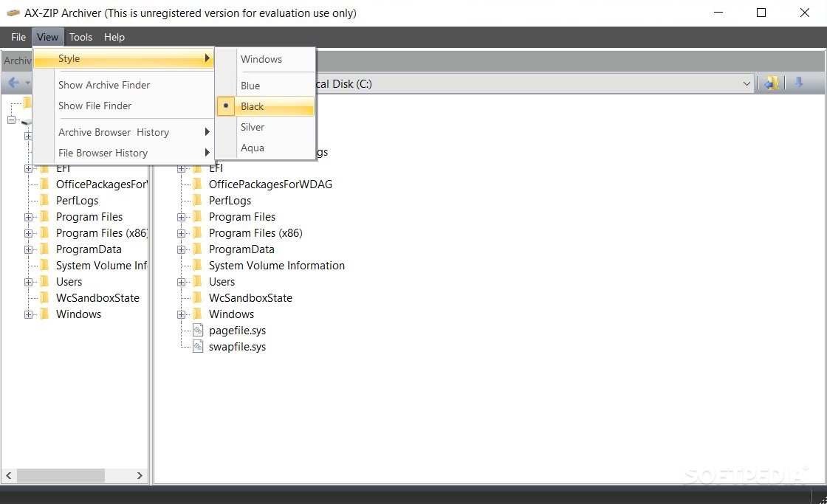Expand the EFI folder in left pane

[x=28, y=169]
